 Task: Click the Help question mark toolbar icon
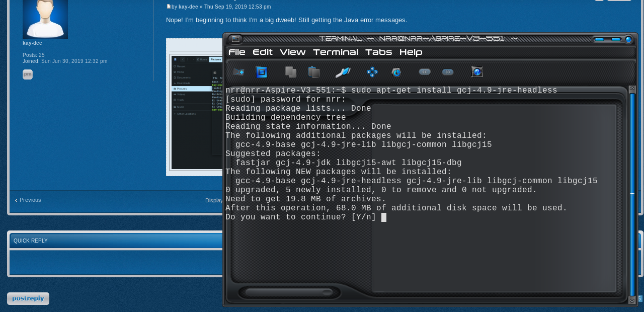[477, 72]
